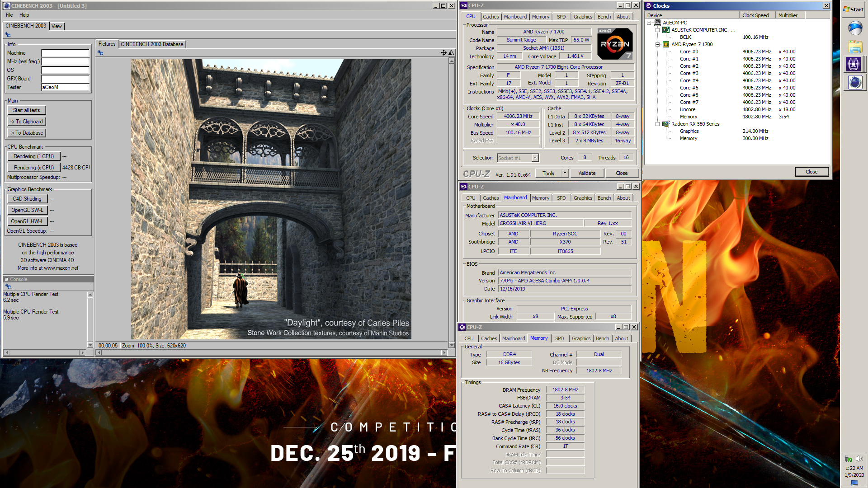Click the AMD Ryzen 7 1700 chip icon
The image size is (868, 488).
pos(666,44)
